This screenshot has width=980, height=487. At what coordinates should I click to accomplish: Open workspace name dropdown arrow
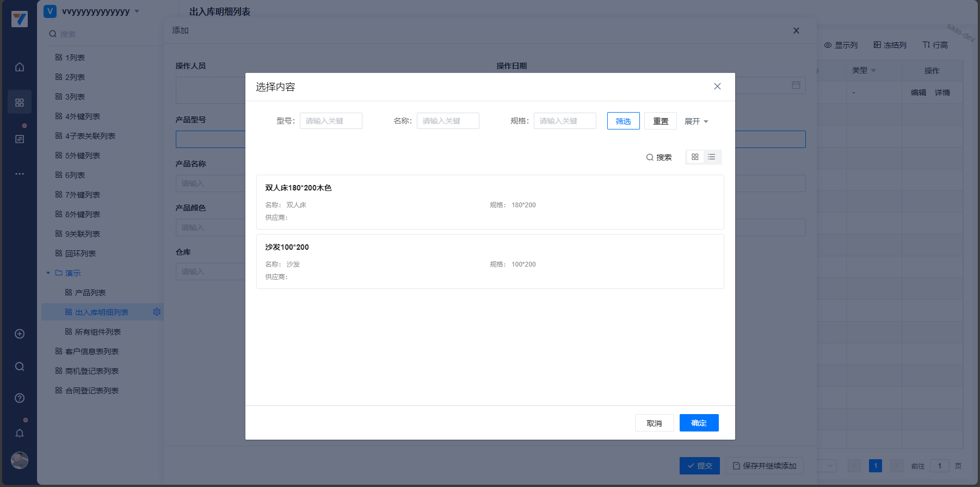point(137,11)
